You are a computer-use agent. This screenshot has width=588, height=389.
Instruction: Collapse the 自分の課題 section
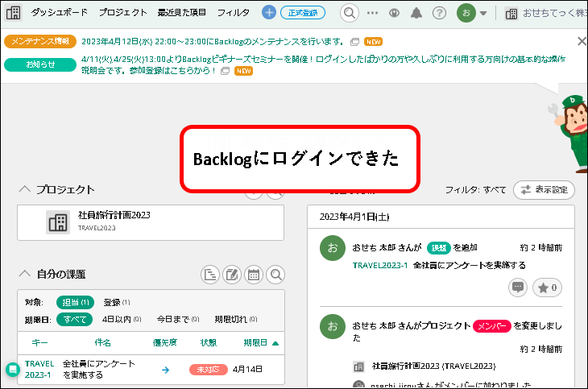25,274
